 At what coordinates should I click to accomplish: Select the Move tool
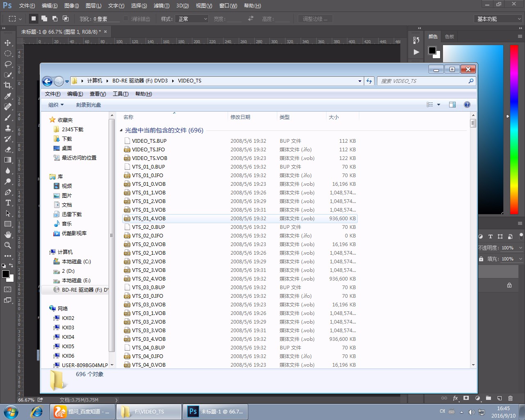8,43
